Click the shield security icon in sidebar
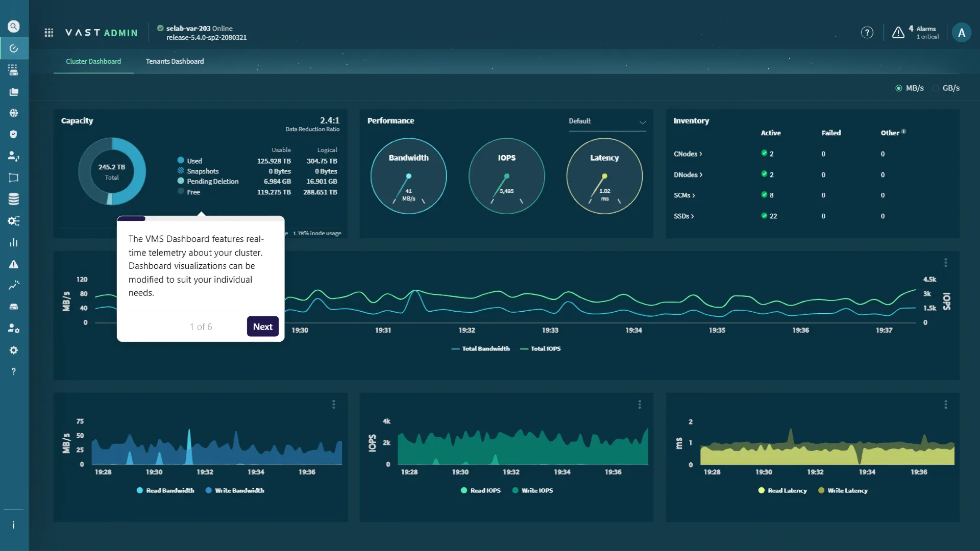980x551 pixels. click(x=14, y=134)
